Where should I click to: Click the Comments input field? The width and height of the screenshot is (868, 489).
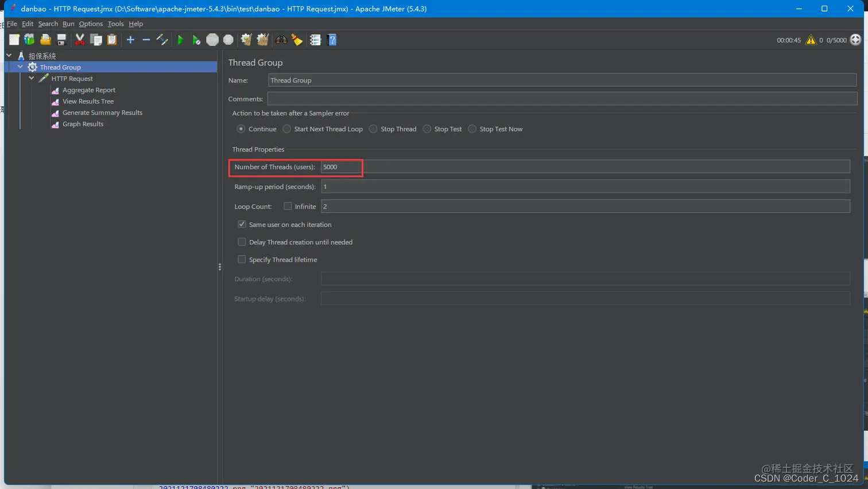[x=562, y=99]
